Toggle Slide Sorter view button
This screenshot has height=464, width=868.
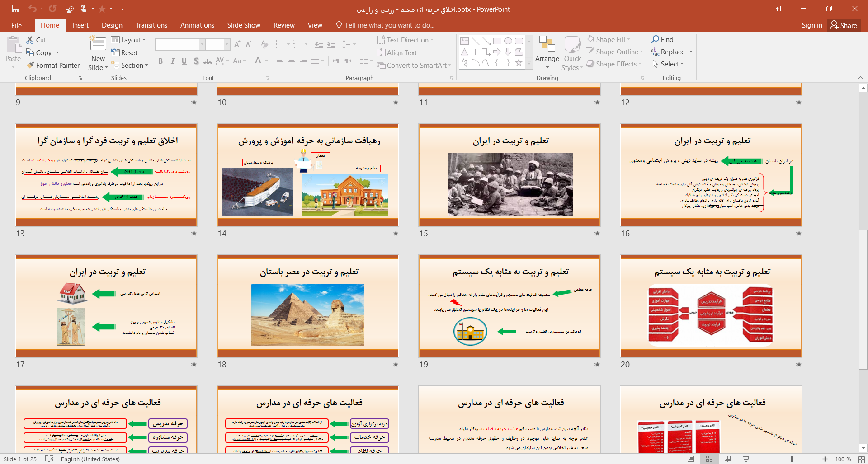pyautogui.click(x=709, y=459)
